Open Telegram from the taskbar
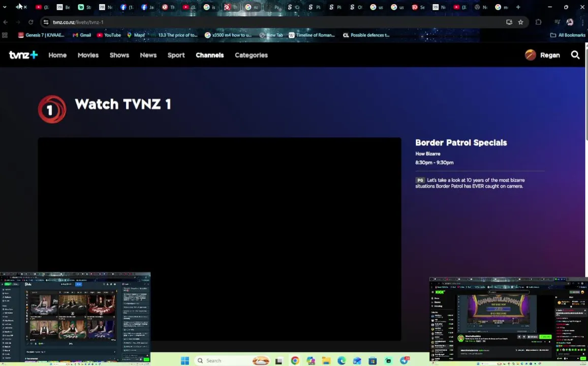This screenshot has height=366, width=588. click(404, 360)
